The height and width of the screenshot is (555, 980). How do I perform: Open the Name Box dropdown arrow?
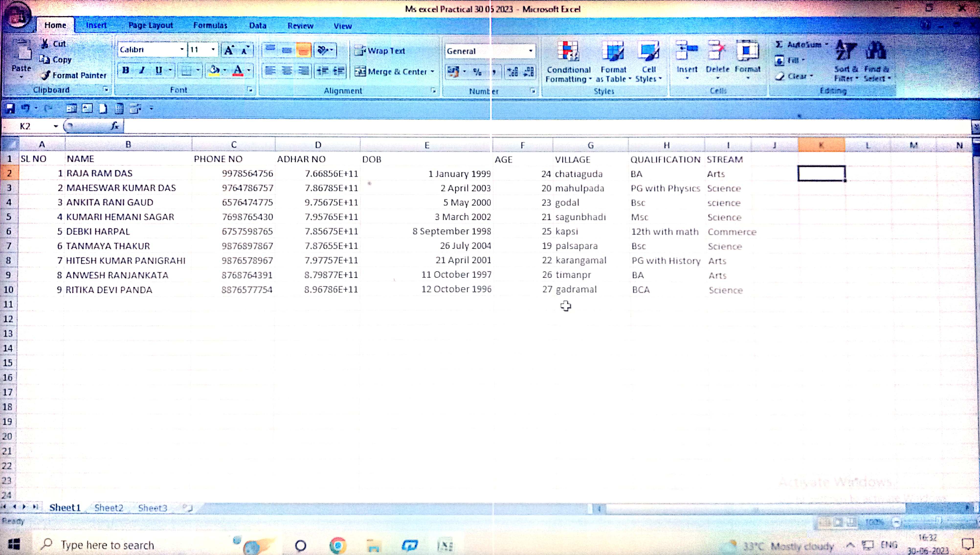pyautogui.click(x=56, y=126)
